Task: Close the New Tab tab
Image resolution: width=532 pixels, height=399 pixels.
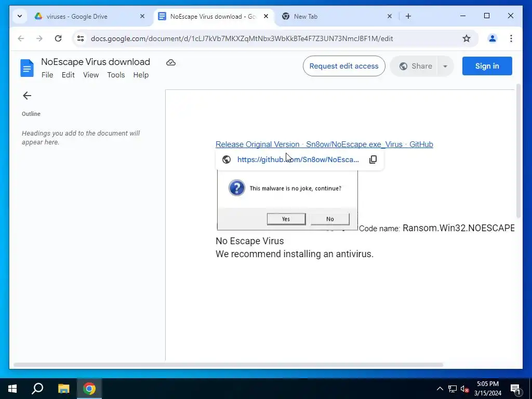Action: click(390, 16)
